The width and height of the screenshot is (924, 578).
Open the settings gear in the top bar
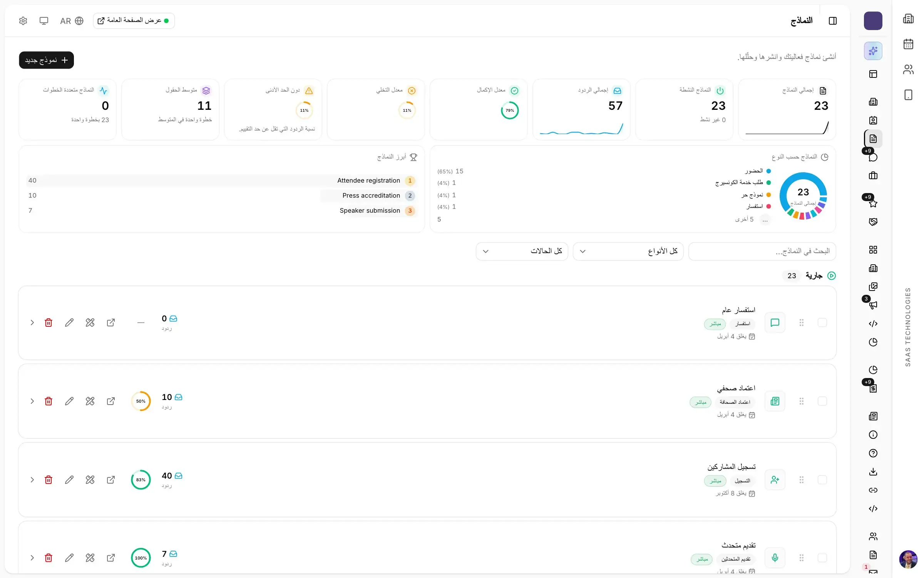(x=23, y=21)
